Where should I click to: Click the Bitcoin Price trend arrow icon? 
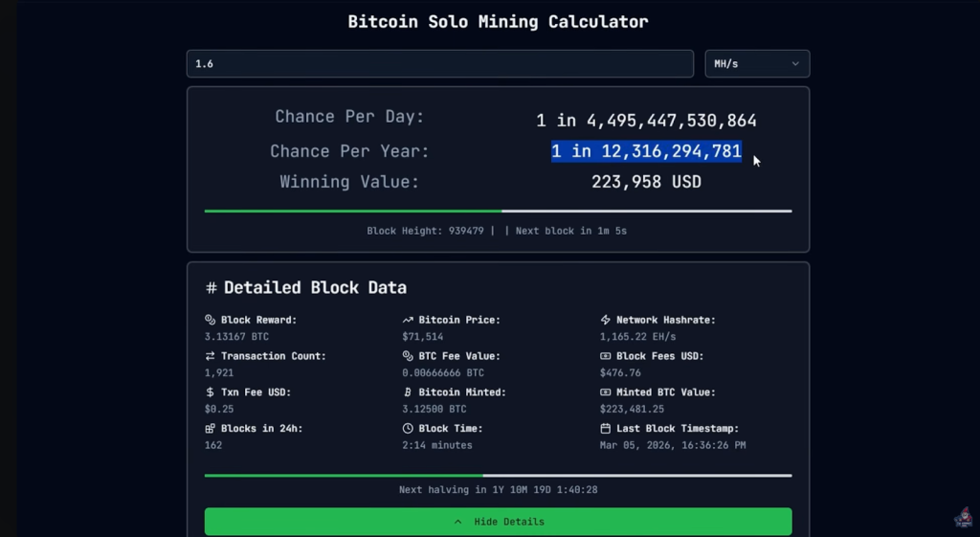coord(408,320)
